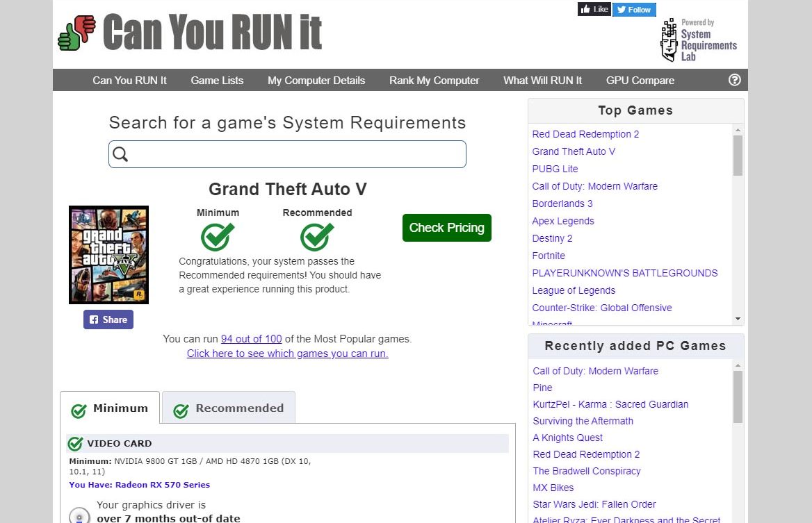
Task: Open Call of Duty: Modern Warfare in Recently added
Action: click(596, 371)
